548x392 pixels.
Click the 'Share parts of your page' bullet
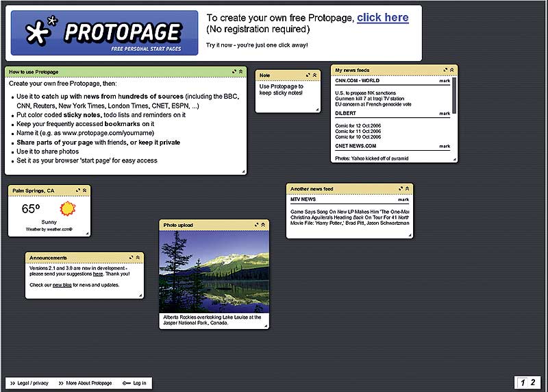tap(98, 143)
